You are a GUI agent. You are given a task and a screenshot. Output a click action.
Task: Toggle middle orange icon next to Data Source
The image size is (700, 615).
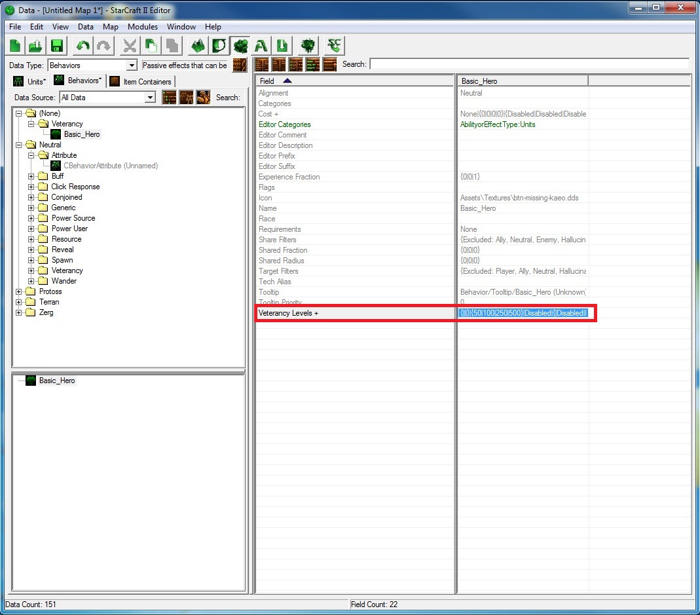[x=186, y=98]
